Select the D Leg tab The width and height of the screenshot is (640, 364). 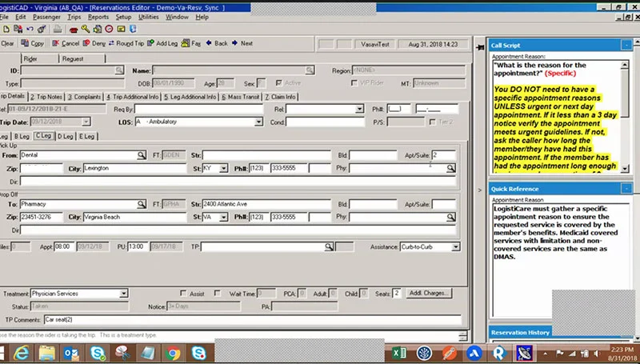point(65,136)
